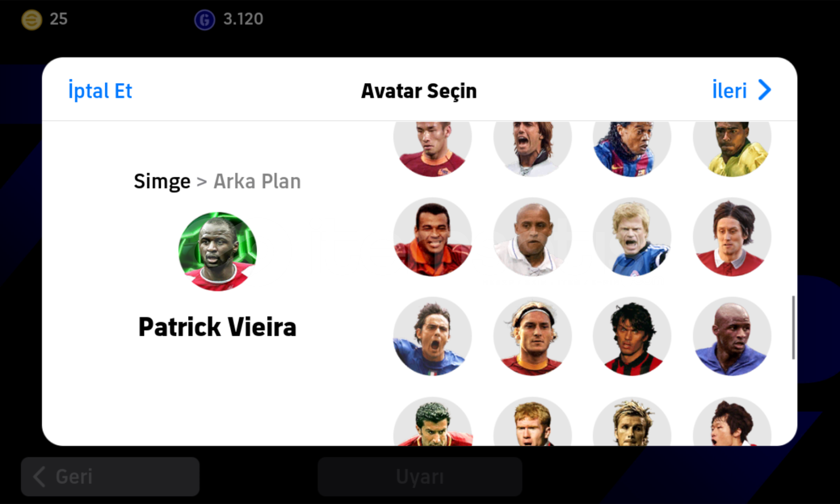The width and height of the screenshot is (840, 504).
Task: Select the bald avatar in white shirt
Action: [532, 237]
